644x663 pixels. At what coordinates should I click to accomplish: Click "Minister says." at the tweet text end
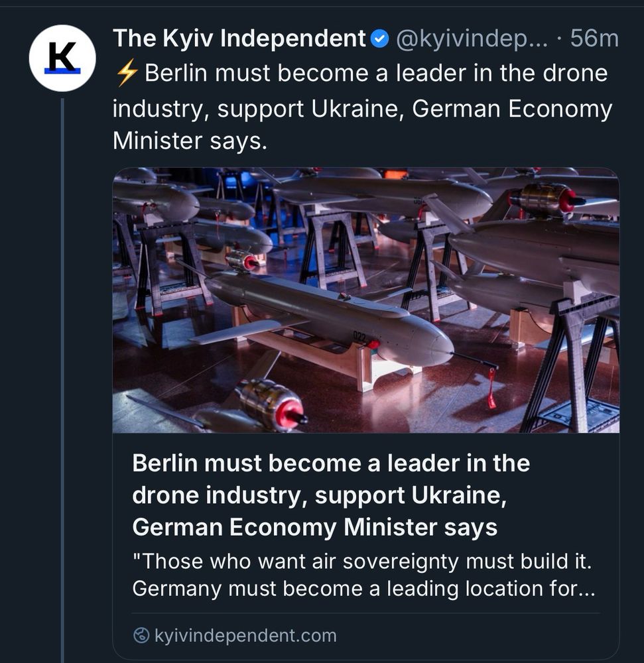(x=190, y=141)
